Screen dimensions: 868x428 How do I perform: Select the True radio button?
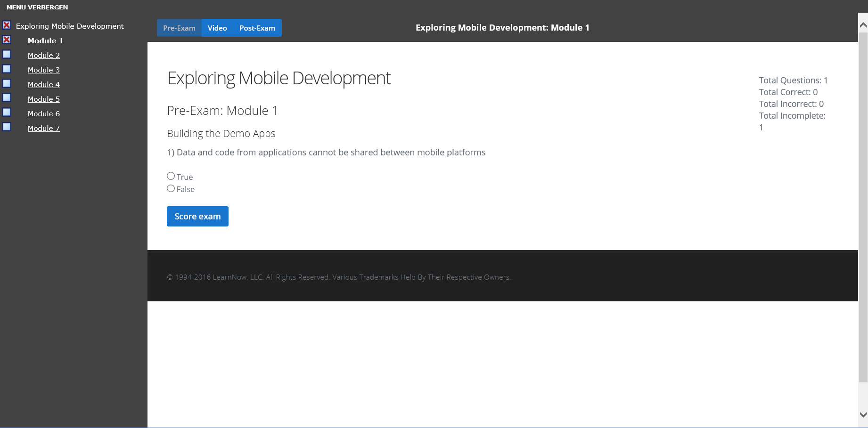(x=171, y=176)
